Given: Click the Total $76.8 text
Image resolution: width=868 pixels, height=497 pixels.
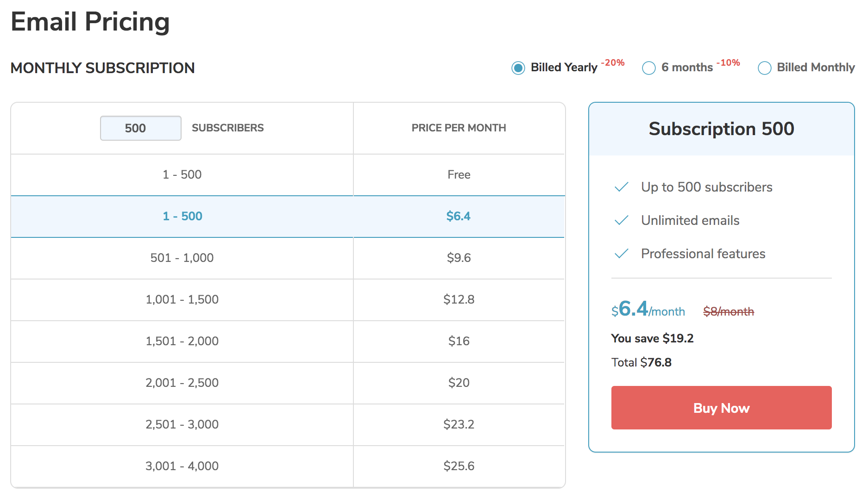Looking at the screenshot, I should pos(641,362).
